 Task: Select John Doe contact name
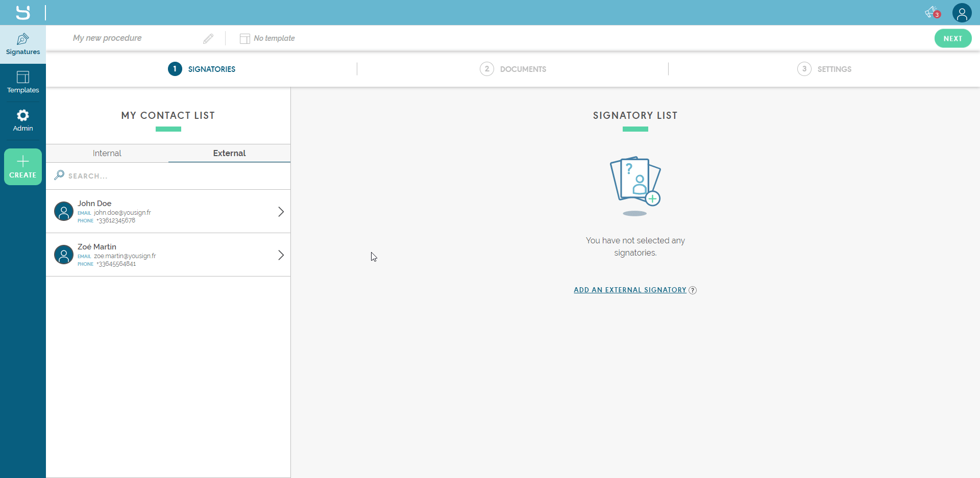(x=94, y=204)
